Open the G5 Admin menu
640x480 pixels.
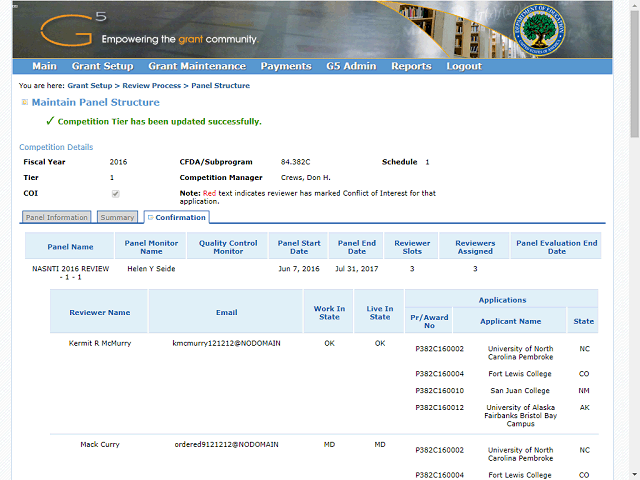point(351,66)
